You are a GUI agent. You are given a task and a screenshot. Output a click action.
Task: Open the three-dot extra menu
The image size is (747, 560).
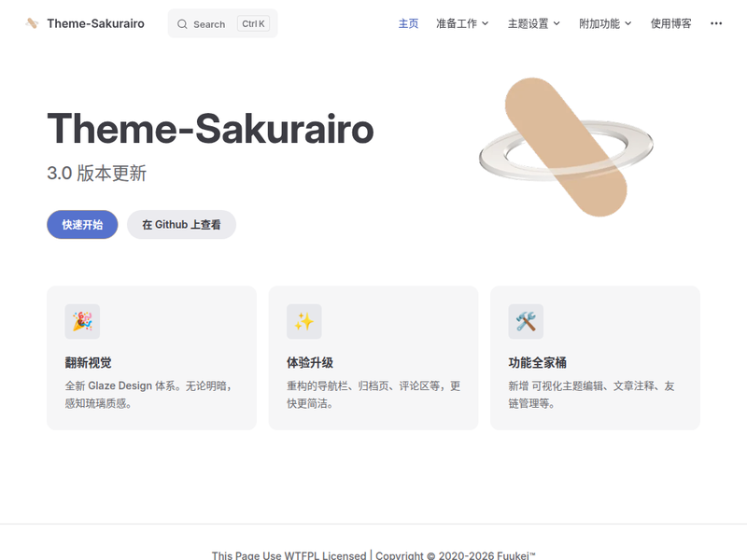(x=716, y=23)
